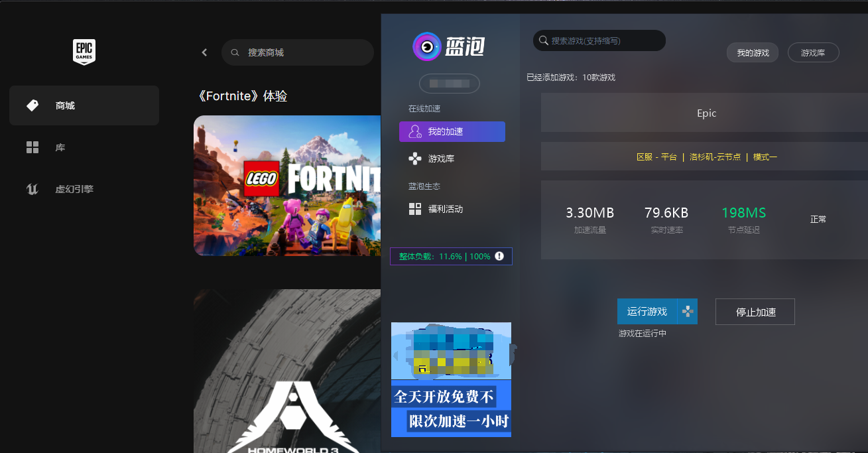The image size is (868, 453).
Task: Click the Epic game title bar
Action: [x=704, y=113]
